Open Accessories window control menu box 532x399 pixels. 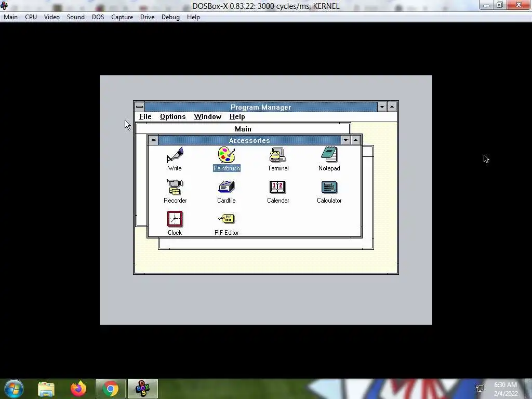tap(153, 140)
